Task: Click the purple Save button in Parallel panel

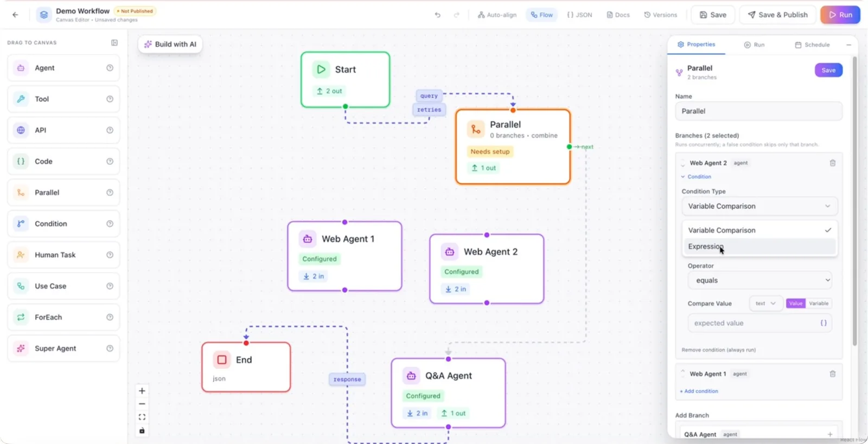Action: pyautogui.click(x=828, y=70)
